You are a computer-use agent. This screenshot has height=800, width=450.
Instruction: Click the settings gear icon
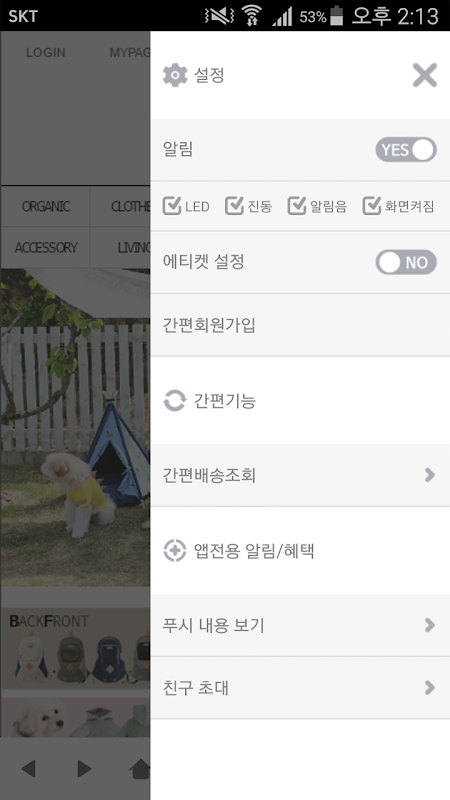(x=175, y=76)
